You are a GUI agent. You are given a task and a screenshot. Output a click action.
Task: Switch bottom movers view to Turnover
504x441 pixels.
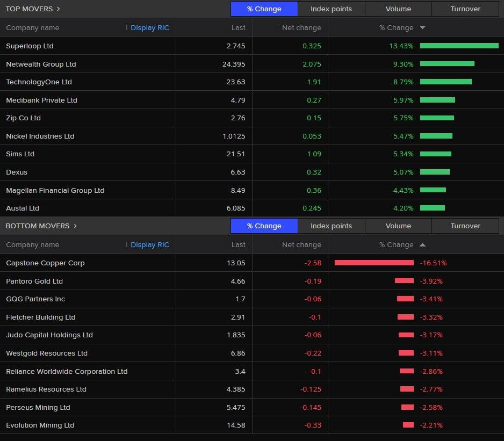click(x=465, y=226)
